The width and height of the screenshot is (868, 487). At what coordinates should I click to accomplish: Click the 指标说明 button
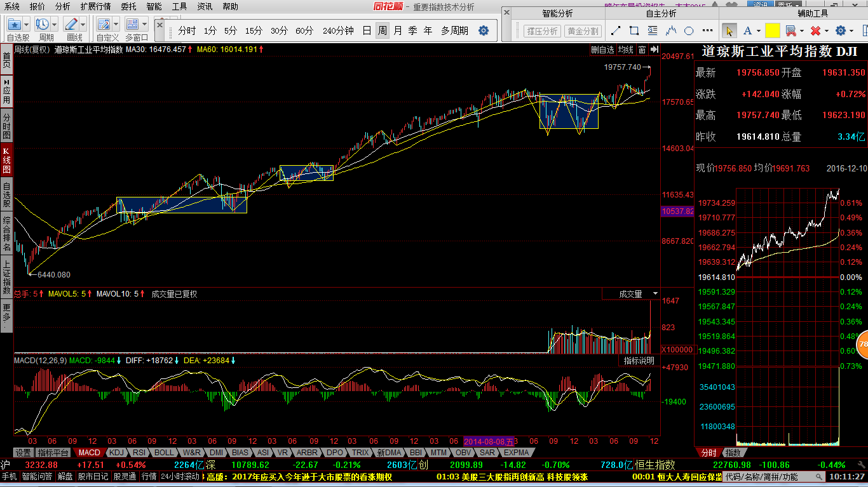639,361
